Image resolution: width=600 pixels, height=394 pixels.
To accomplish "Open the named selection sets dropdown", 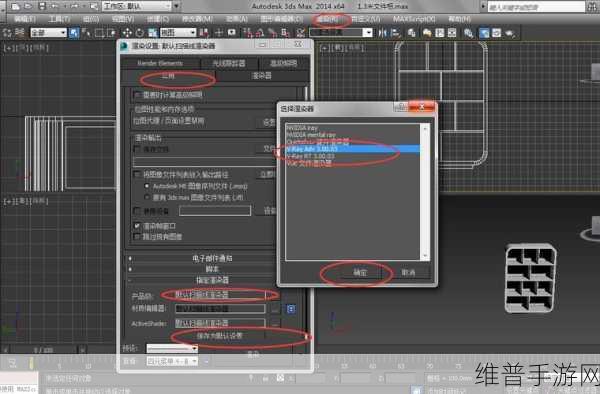I will 341,33.
